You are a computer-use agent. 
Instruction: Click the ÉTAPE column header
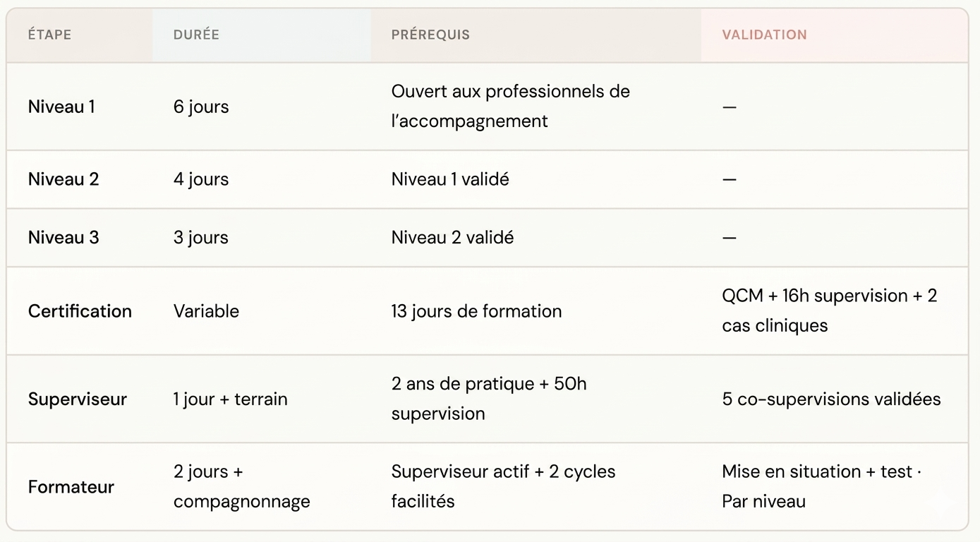point(49,35)
